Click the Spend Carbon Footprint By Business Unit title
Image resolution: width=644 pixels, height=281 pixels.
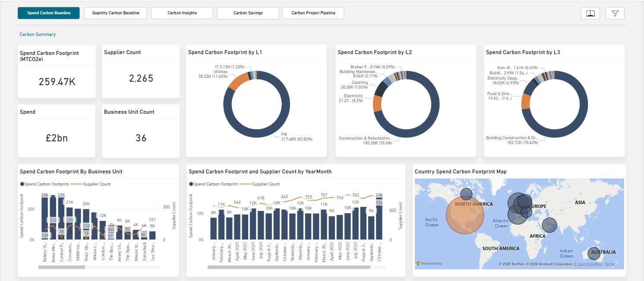tap(71, 172)
